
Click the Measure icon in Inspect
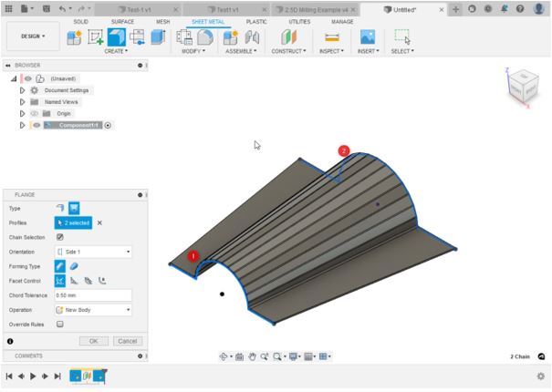(x=331, y=37)
